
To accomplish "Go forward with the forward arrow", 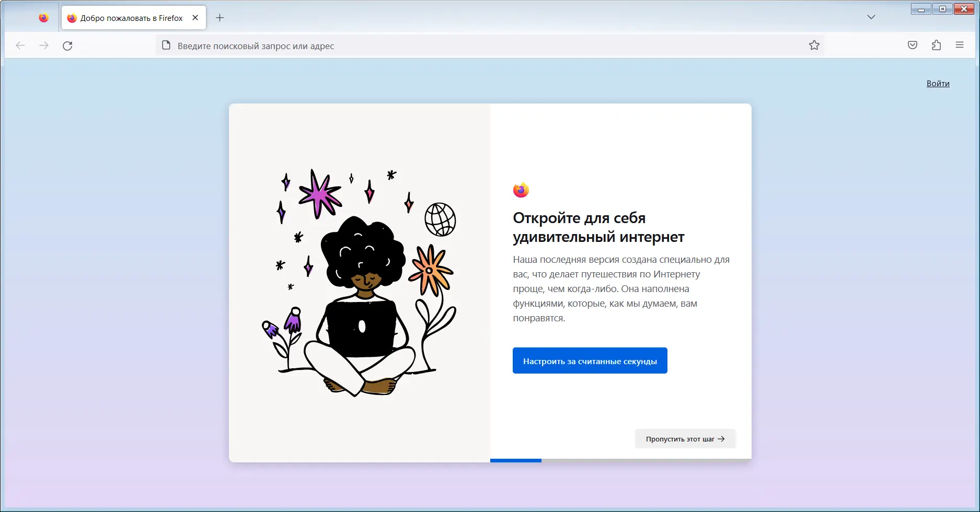I will [44, 45].
